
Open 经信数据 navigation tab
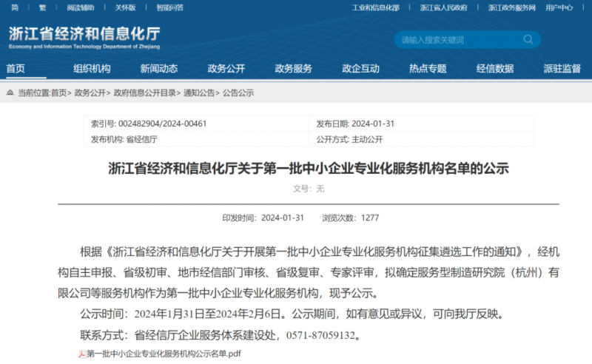[x=495, y=69]
